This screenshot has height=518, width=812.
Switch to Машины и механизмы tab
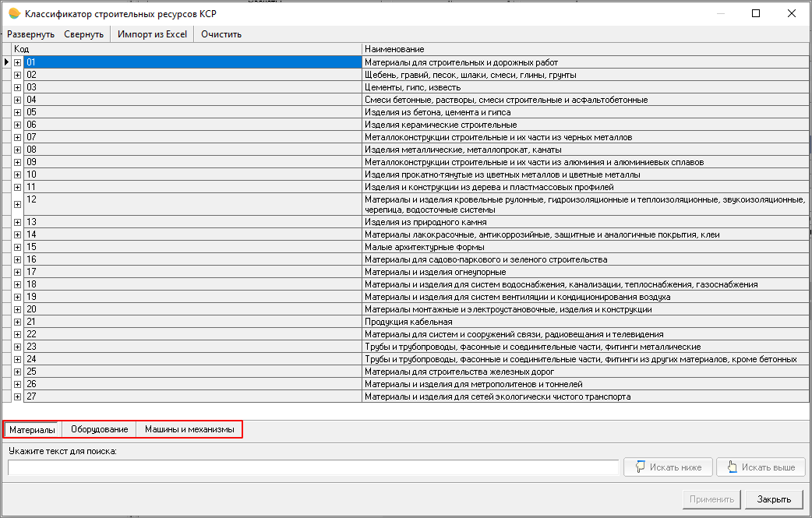189,429
